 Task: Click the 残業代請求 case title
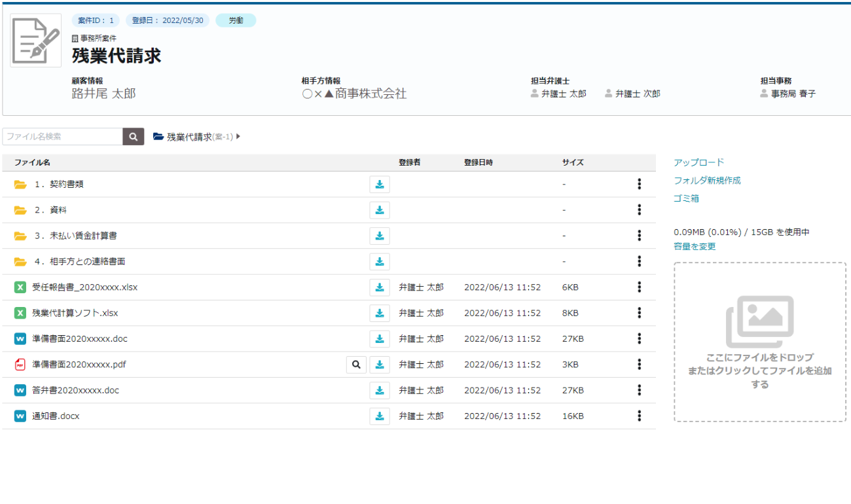coord(117,56)
